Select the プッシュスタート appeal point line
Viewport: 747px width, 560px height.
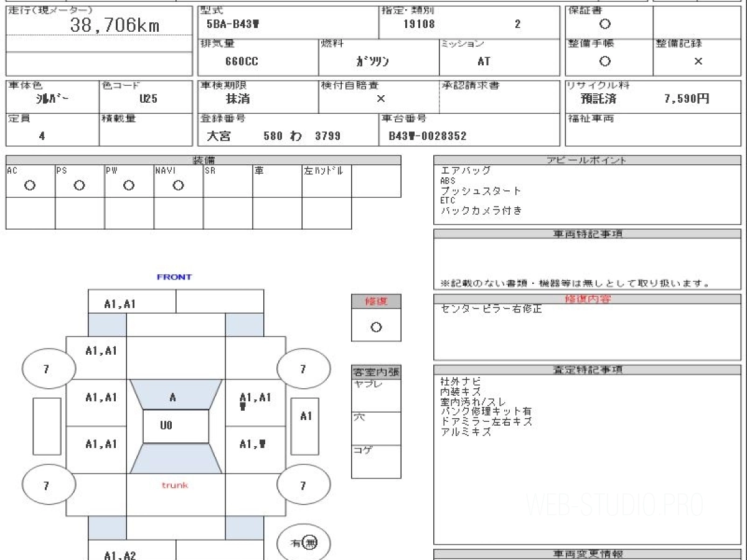click(481, 190)
